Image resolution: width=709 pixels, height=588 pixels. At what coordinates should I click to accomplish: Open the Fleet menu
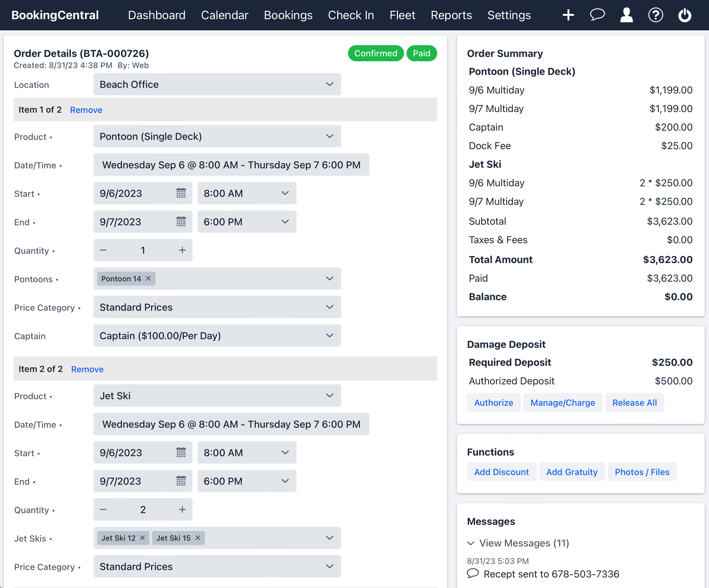[x=402, y=15]
